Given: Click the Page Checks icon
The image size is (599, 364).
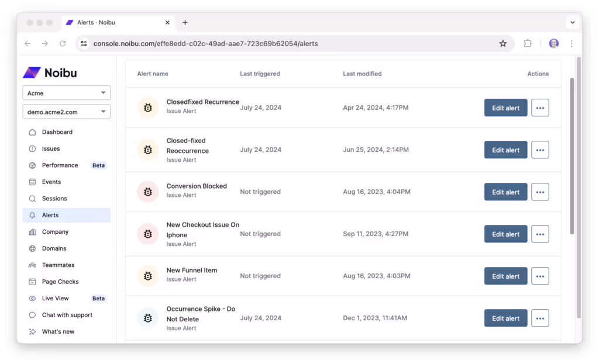Looking at the screenshot, I should coord(33,282).
